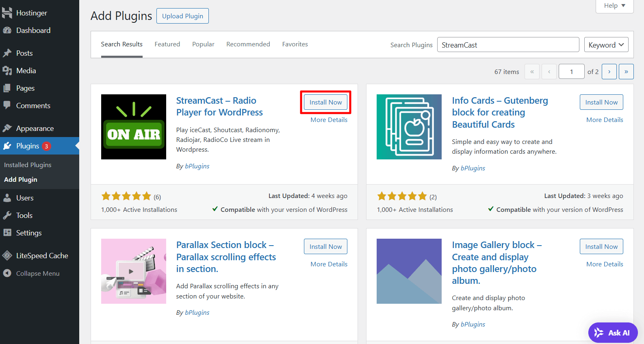Click the StreamCast star rating
The height and width of the screenshot is (344, 644).
pos(126,196)
